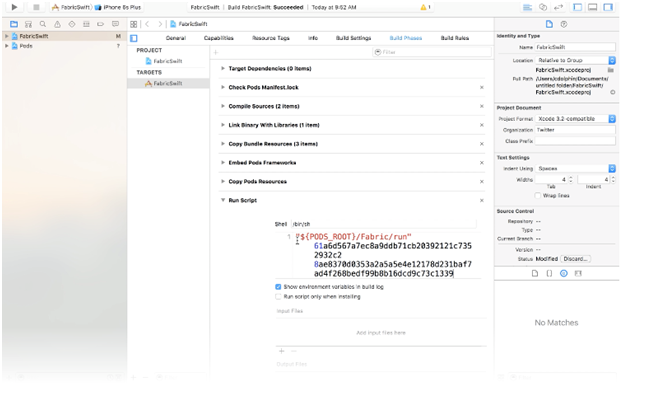The height and width of the screenshot is (395, 646).
Task: Expand Target Dependencies phase
Action: (x=223, y=68)
